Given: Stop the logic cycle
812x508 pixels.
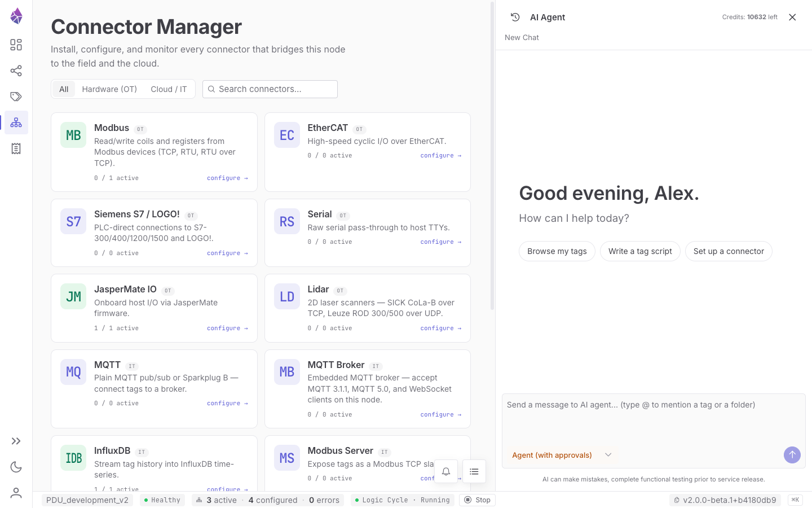Looking at the screenshot, I should pos(477,500).
